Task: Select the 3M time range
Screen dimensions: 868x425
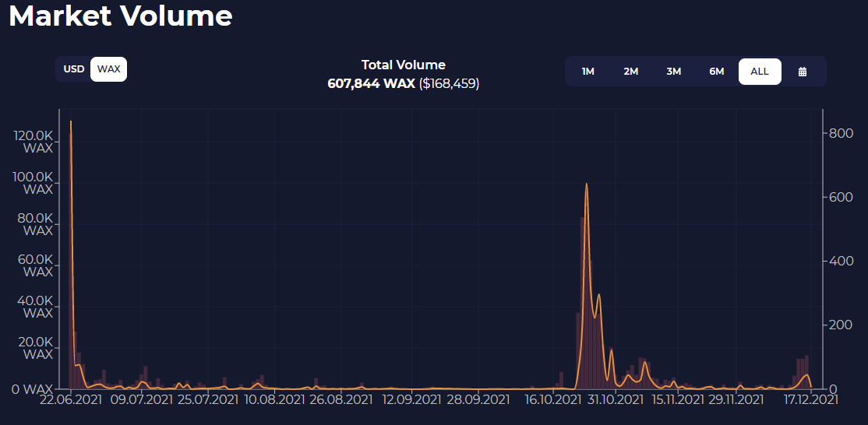Action: click(674, 72)
